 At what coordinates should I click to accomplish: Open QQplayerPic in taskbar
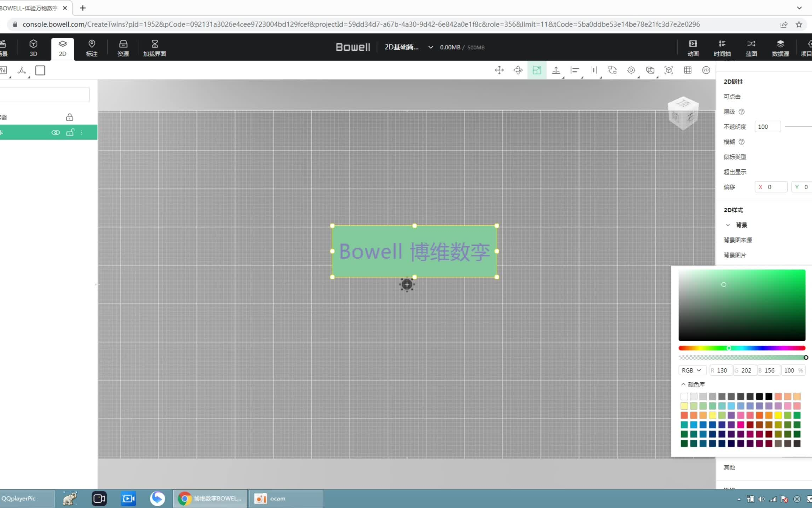27,498
